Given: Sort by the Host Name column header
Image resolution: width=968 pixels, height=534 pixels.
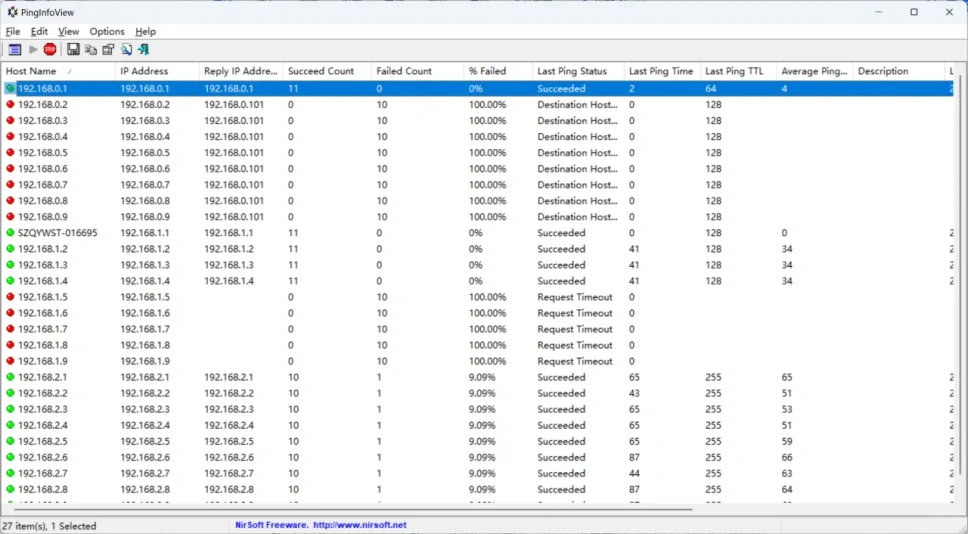Looking at the screenshot, I should tap(58, 71).
